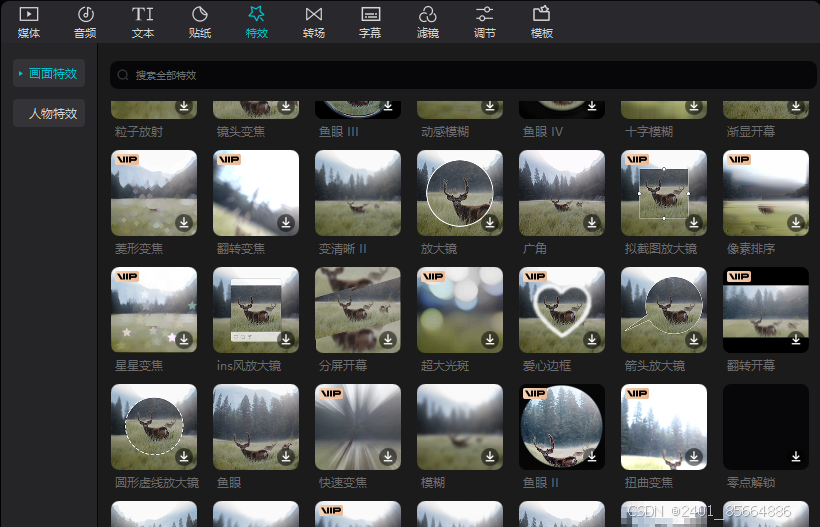Screen dimensions: 820x527
Task: Download the ins风放大镜 effect
Action: tap(286, 340)
